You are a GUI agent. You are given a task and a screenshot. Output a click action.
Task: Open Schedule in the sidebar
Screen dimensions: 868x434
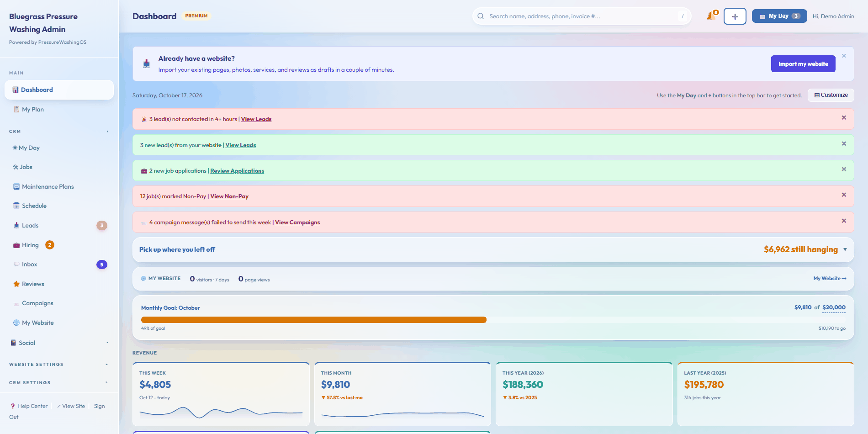(59, 206)
